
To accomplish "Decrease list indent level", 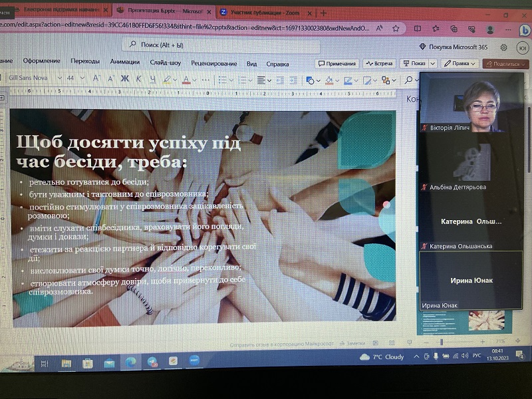I will 280,80.
